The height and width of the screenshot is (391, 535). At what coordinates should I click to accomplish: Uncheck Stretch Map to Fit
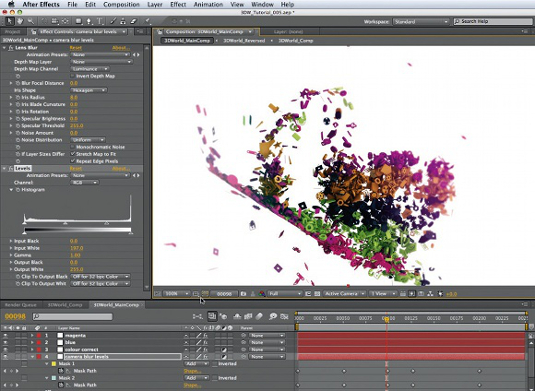[x=72, y=154]
